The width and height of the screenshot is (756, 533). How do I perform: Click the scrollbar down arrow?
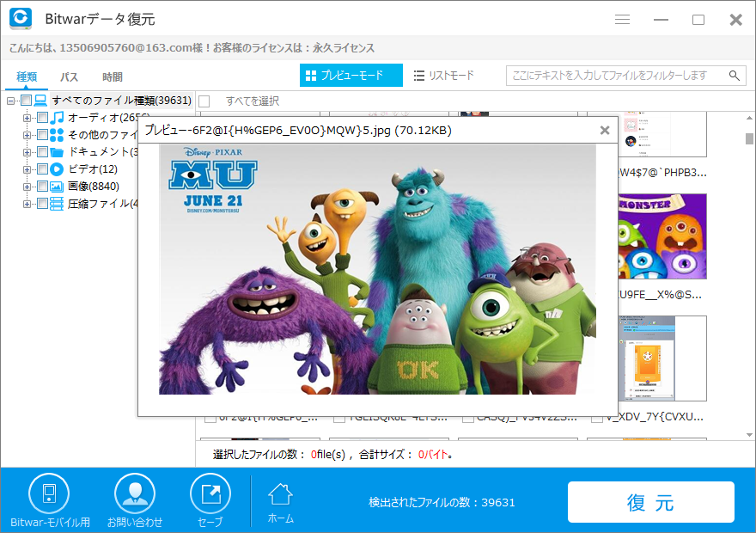[749, 435]
